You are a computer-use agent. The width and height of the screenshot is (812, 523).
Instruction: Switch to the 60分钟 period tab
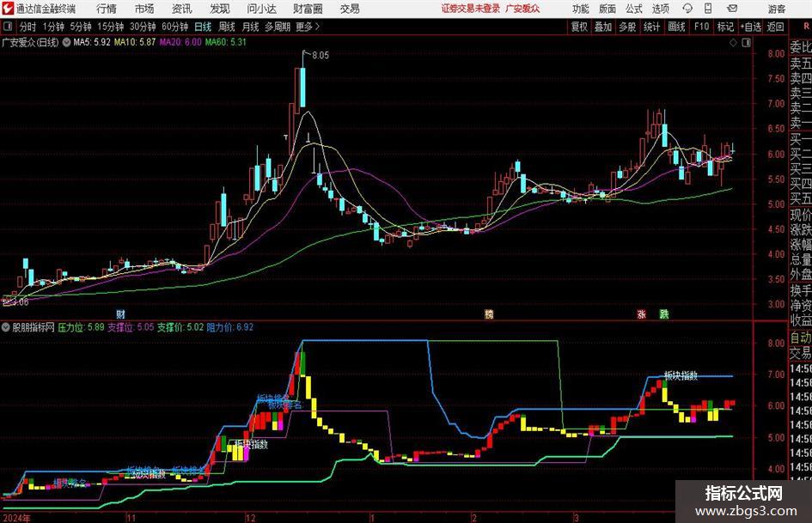(x=174, y=27)
